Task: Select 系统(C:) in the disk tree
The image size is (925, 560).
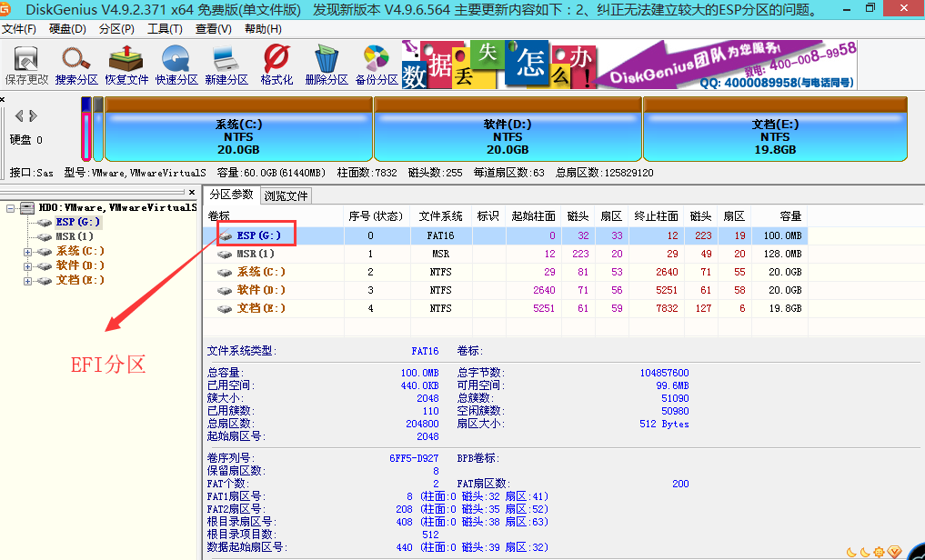Action: point(80,251)
